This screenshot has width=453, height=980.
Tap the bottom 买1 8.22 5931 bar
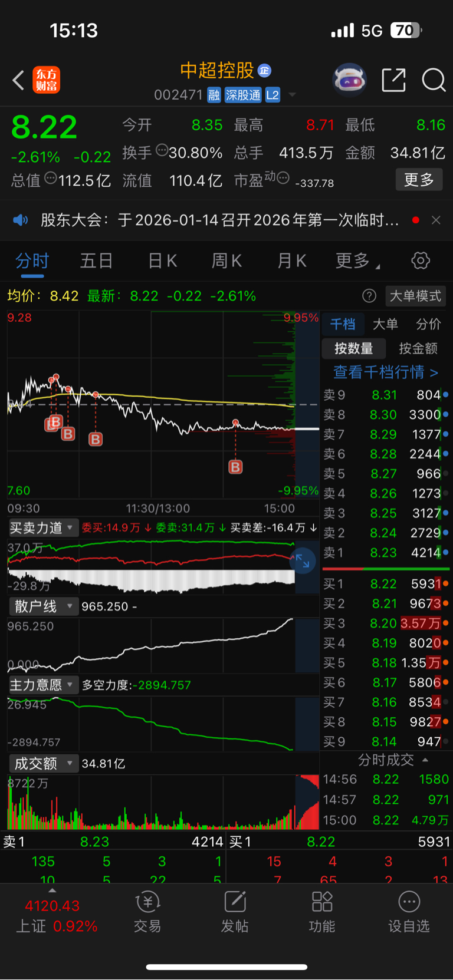[340, 842]
